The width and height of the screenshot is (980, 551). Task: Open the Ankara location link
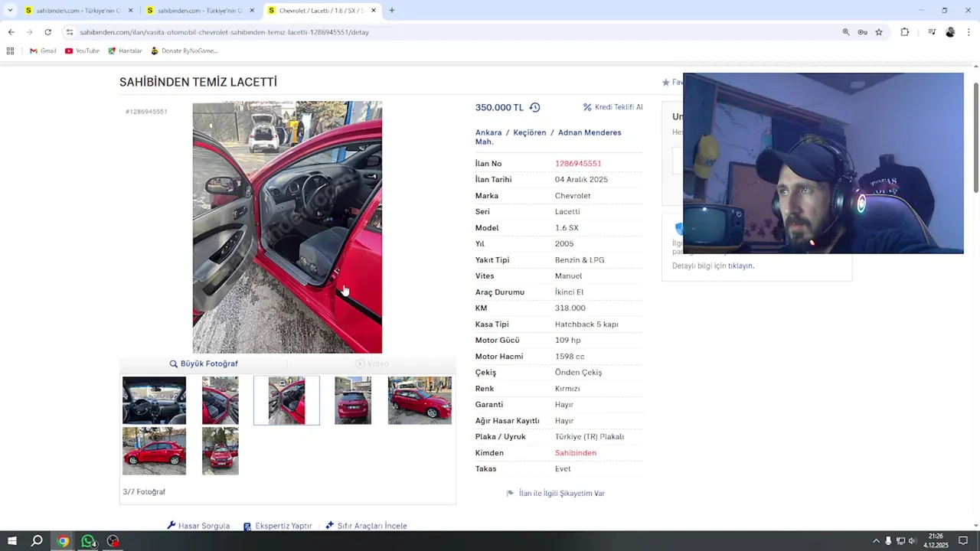pos(488,132)
